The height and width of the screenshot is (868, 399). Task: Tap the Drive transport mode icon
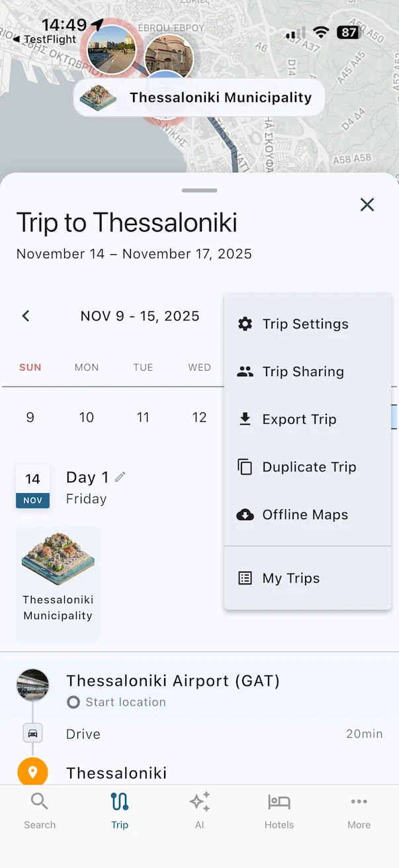(32, 733)
